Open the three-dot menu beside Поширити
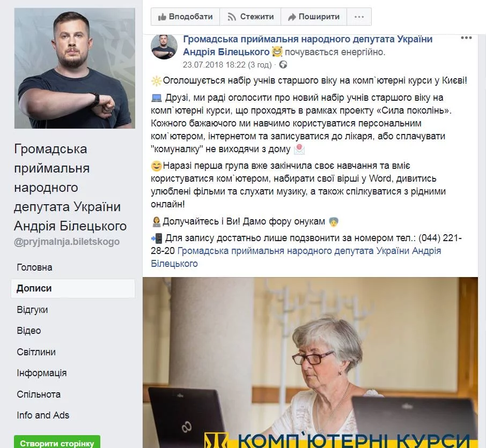 (359, 17)
